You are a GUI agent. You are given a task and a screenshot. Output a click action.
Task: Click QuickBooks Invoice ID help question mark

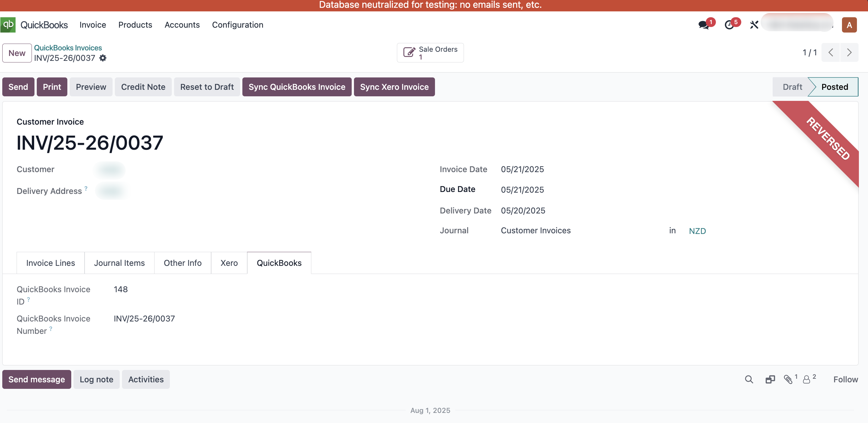(x=29, y=299)
